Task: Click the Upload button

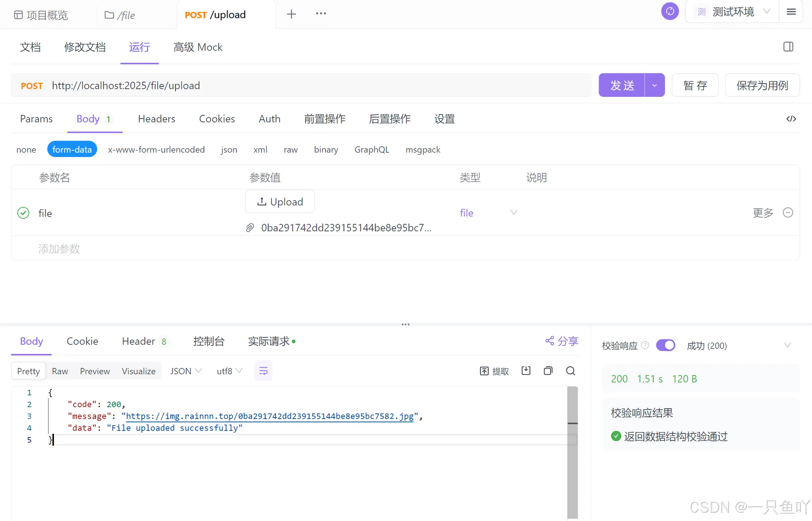Action: point(280,202)
